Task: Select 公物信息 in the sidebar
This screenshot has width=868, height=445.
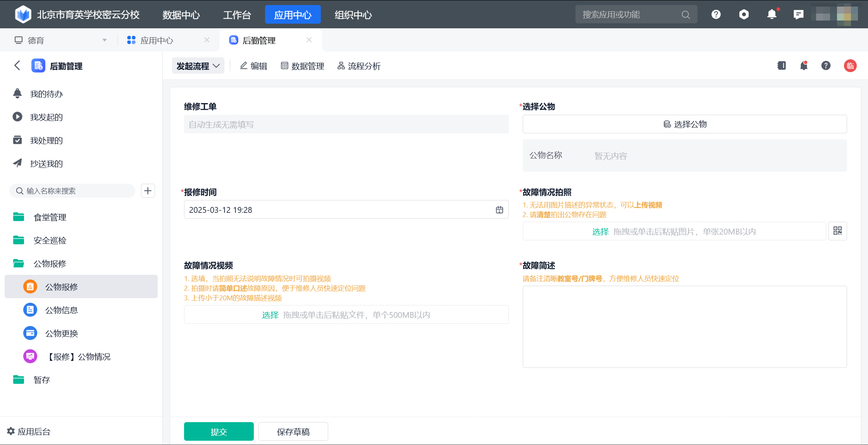Action: (x=61, y=310)
